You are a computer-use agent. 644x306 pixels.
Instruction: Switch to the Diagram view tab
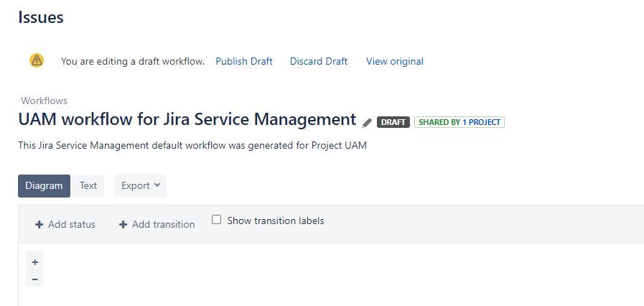point(44,185)
